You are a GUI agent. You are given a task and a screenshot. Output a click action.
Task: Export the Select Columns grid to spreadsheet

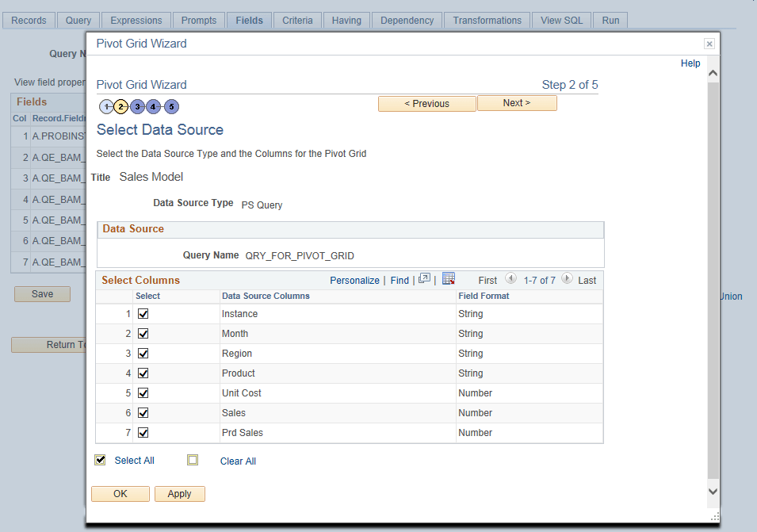click(449, 279)
